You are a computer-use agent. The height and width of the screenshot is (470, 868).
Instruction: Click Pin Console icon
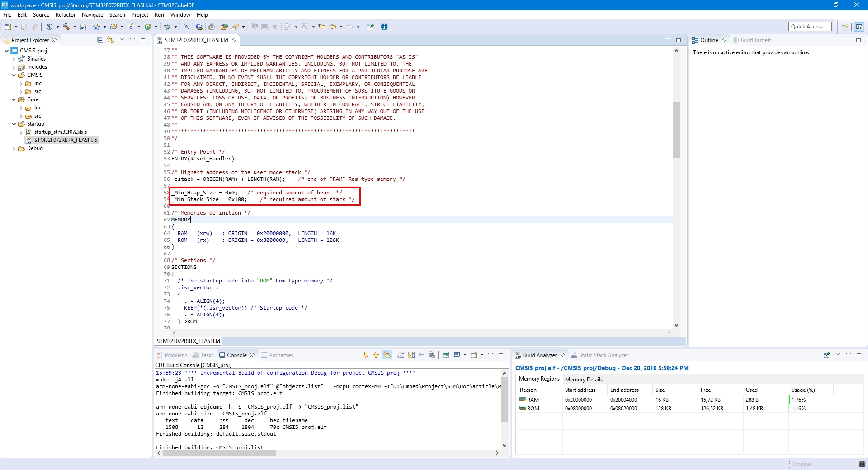[x=446, y=355]
